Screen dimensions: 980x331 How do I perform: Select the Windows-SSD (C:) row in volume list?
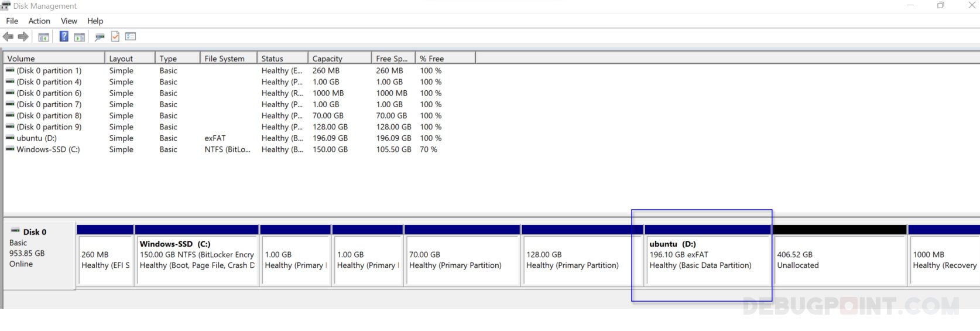[48, 149]
